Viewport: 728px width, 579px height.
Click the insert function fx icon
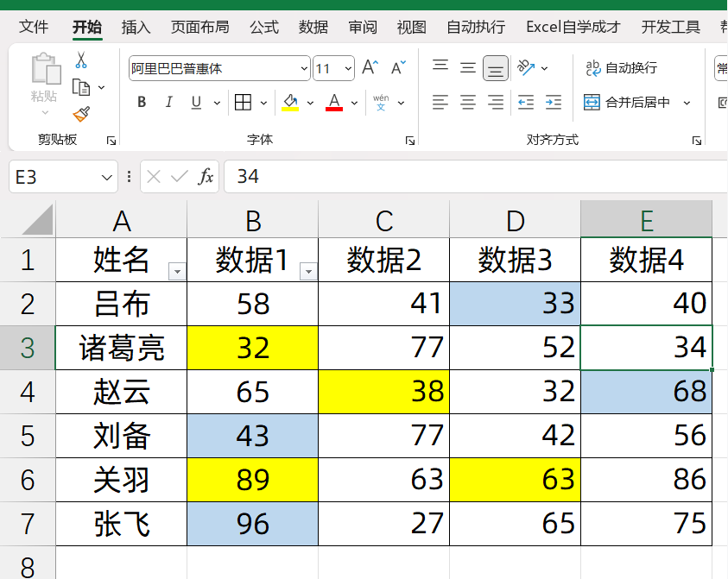click(206, 176)
